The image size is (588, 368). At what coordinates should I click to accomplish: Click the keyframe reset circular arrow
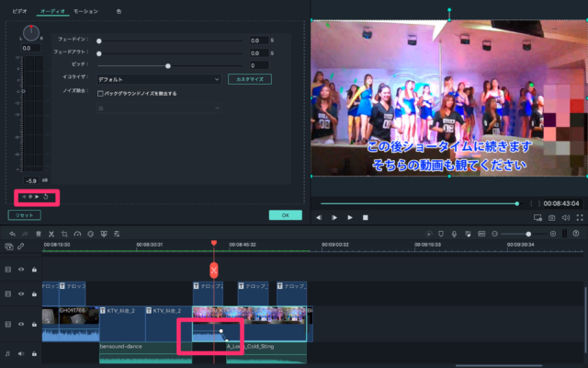pyautogui.click(x=46, y=196)
